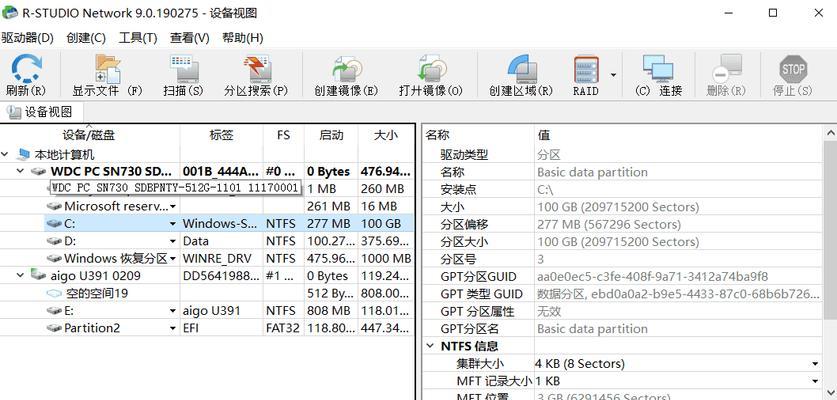Open the 集群大小 value dropdown
837x400 pixels.
(x=815, y=364)
